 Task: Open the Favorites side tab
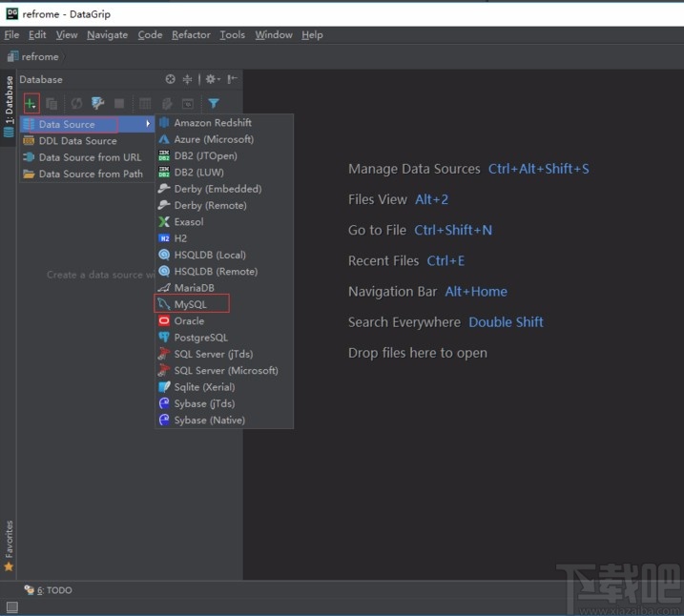9,545
